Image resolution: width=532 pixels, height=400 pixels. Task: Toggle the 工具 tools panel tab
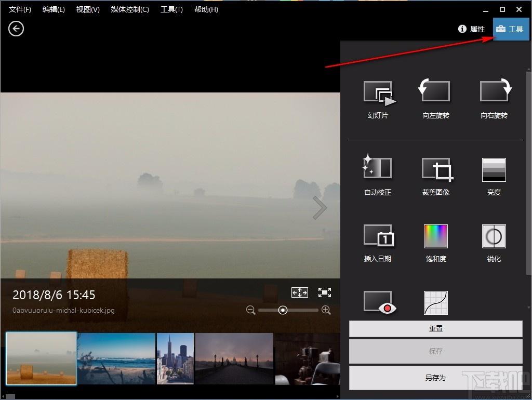pyautogui.click(x=511, y=29)
